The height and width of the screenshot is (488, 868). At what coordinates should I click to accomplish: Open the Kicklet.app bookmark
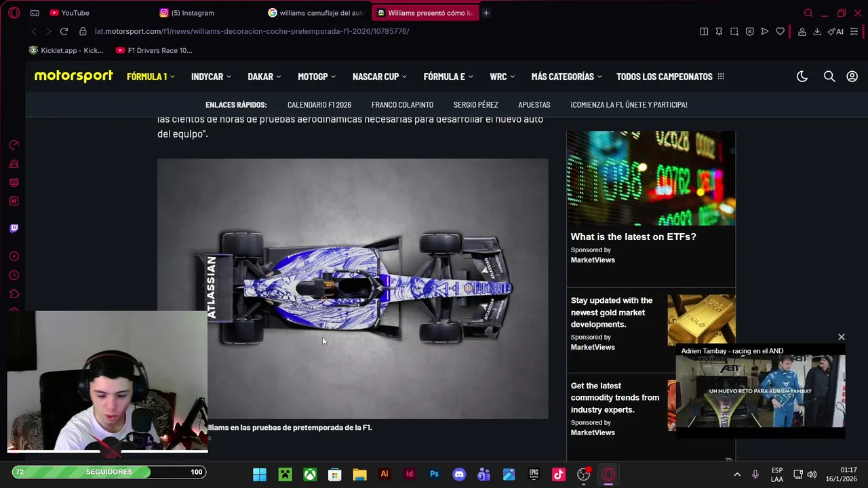pos(66,50)
